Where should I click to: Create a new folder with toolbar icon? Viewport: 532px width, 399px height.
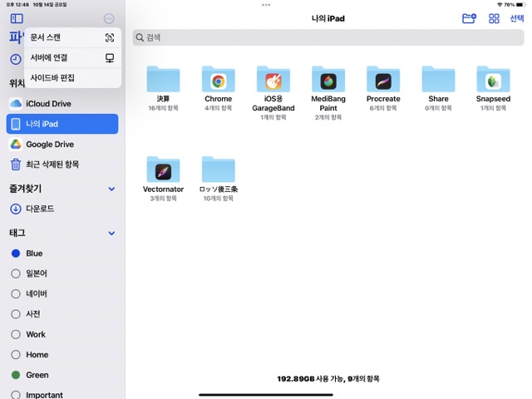[x=469, y=18]
